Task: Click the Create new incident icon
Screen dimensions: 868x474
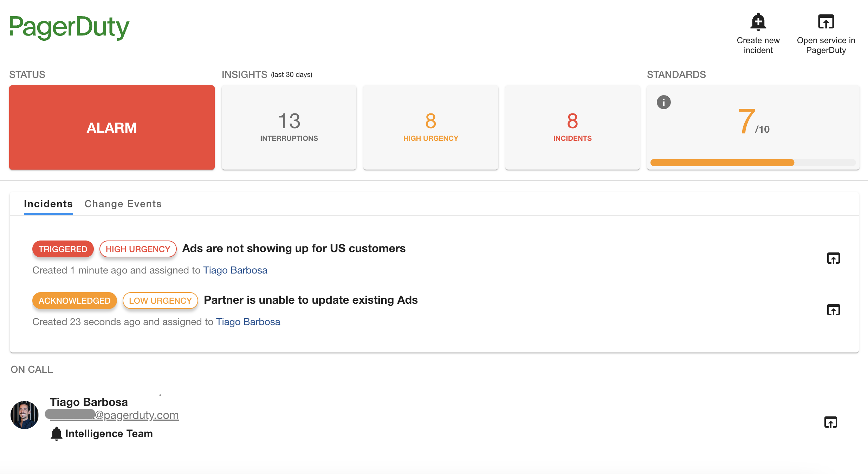Action: [x=758, y=22]
